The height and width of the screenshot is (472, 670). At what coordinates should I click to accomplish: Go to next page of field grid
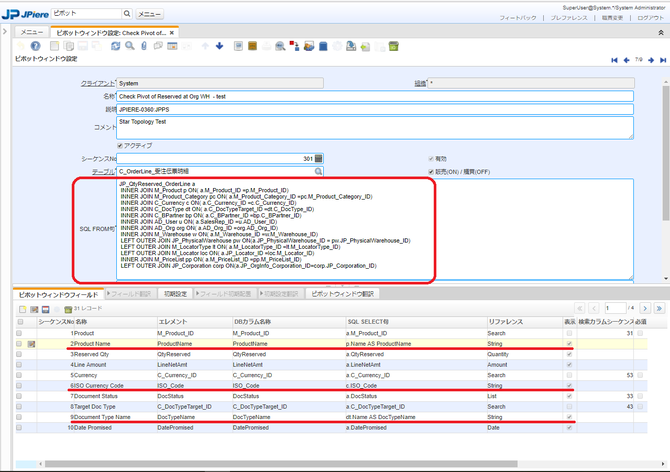645,308
